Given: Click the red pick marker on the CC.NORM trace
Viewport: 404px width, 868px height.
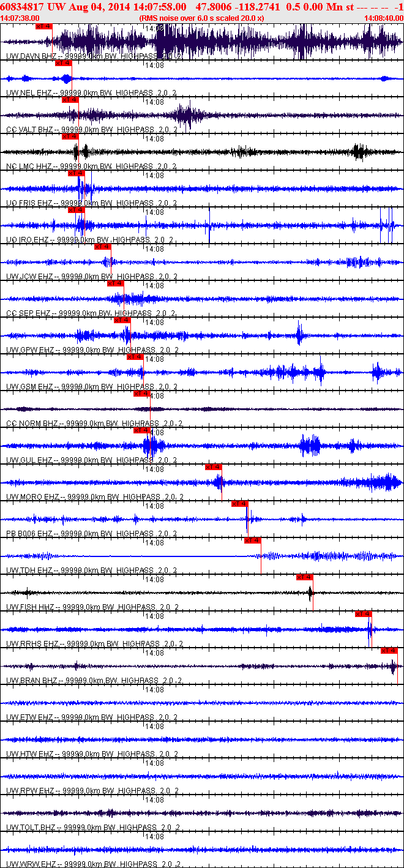Looking at the screenshot, I should 141,394.
